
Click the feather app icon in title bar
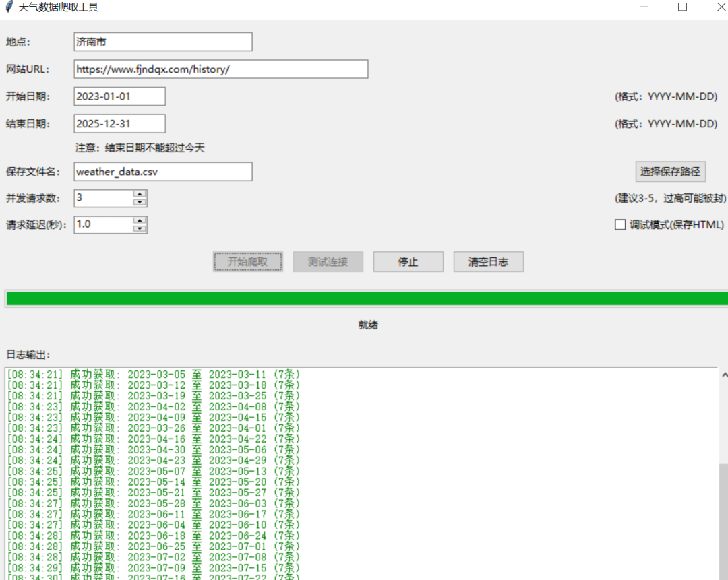(9, 7)
